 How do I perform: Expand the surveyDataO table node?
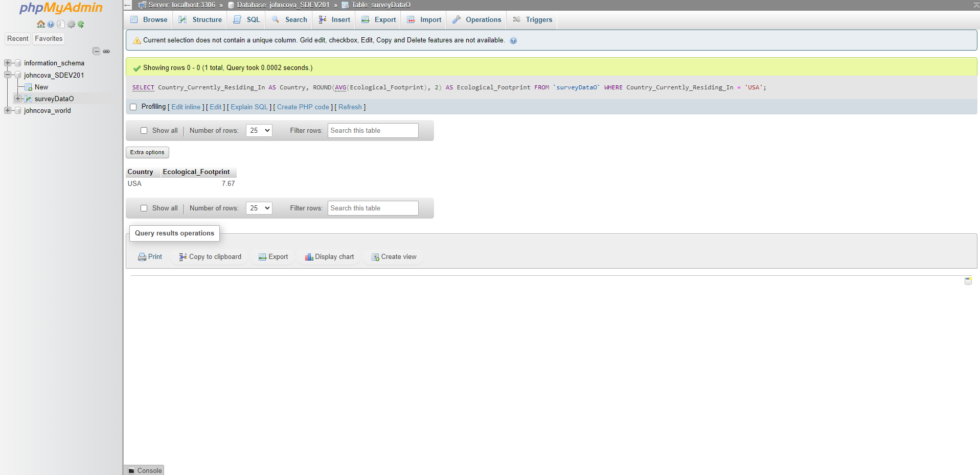tap(18, 99)
